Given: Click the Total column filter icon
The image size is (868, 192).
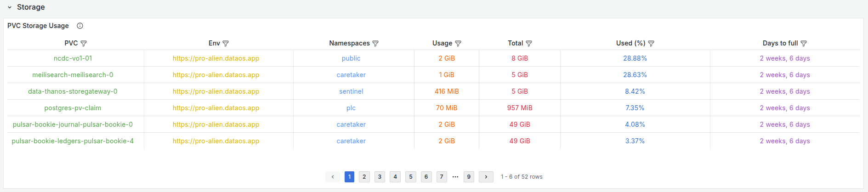Looking at the screenshot, I should [529, 44].
